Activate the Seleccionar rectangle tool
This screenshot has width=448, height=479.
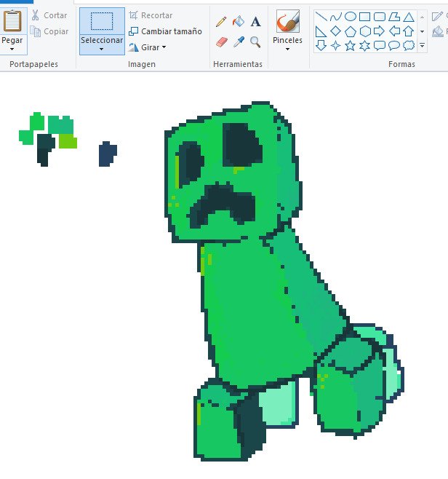coord(102,21)
